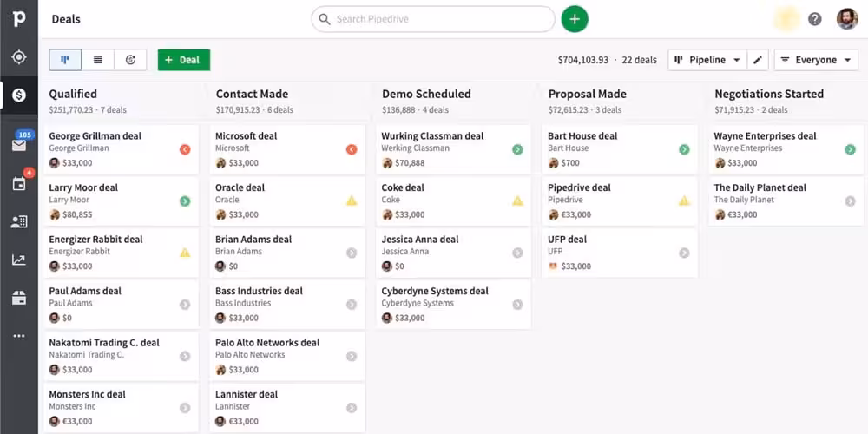Image resolution: width=868 pixels, height=434 pixels.
Task: Open the Pipeline dropdown
Action: pos(707,60)
